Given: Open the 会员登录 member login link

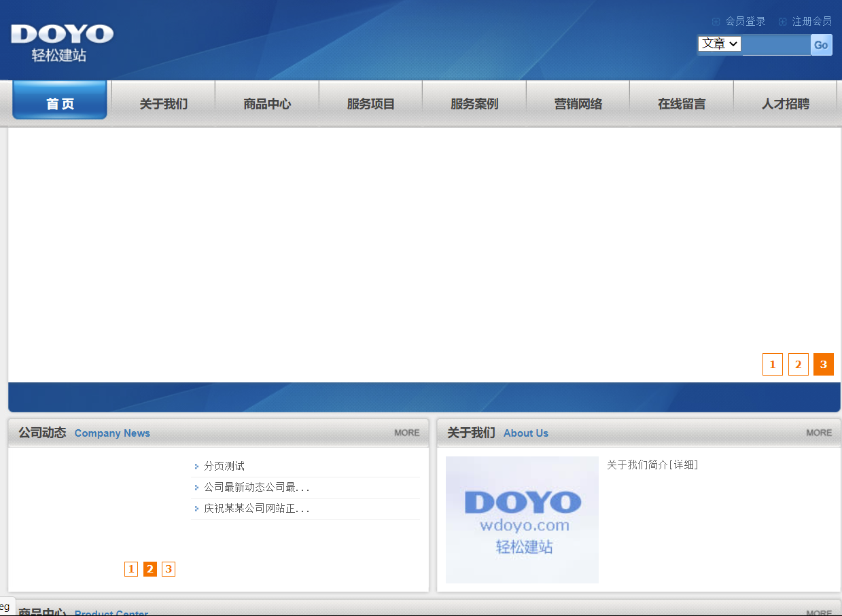Looking at the screenshot, I should pos(745,22).
